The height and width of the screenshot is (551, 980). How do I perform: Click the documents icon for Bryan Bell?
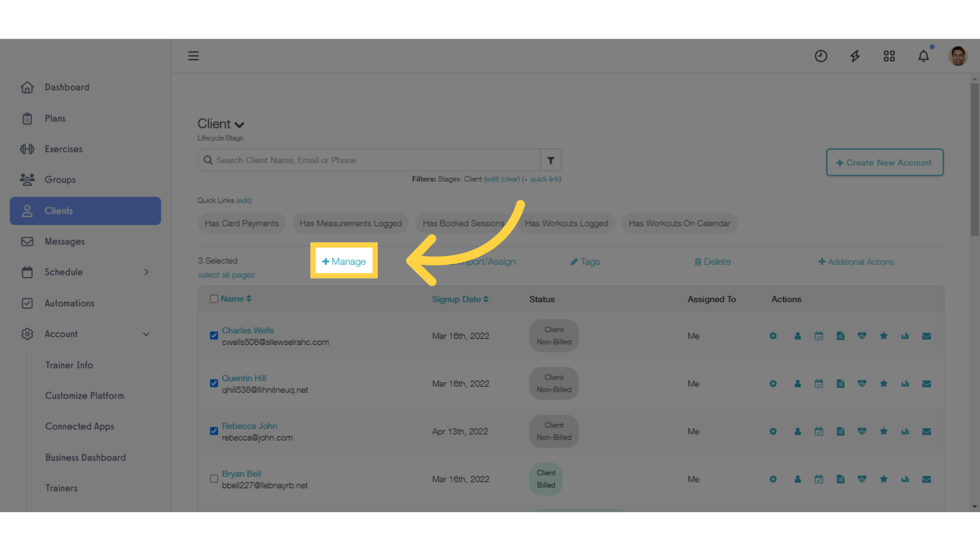841,479
